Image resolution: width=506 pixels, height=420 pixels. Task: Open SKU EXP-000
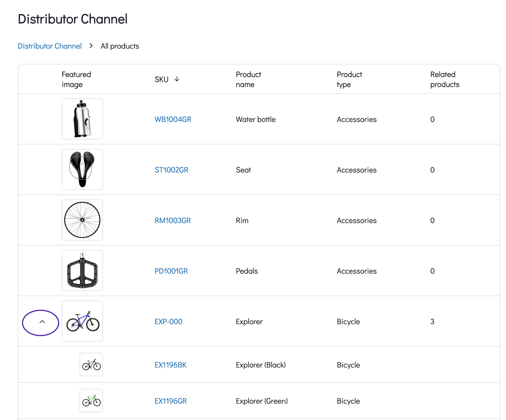pos(168,322)
